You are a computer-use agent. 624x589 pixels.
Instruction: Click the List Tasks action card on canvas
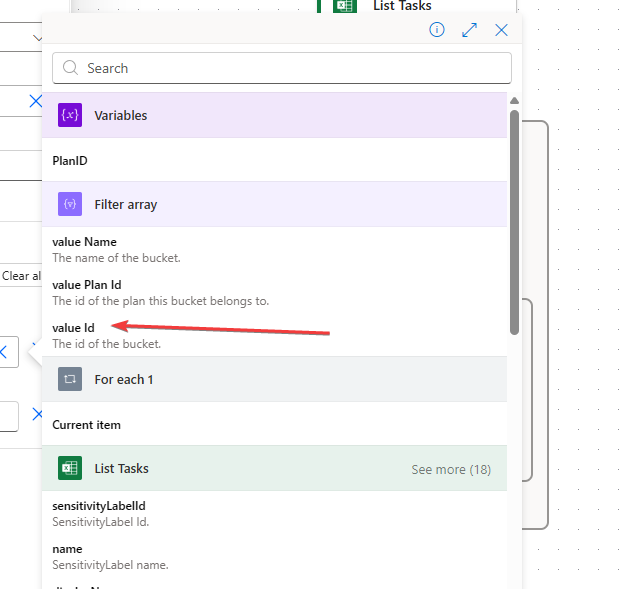click(400, 6)
